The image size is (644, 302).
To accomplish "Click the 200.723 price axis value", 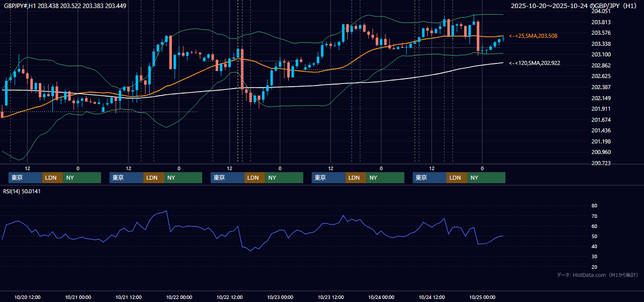I will (601, 163).
